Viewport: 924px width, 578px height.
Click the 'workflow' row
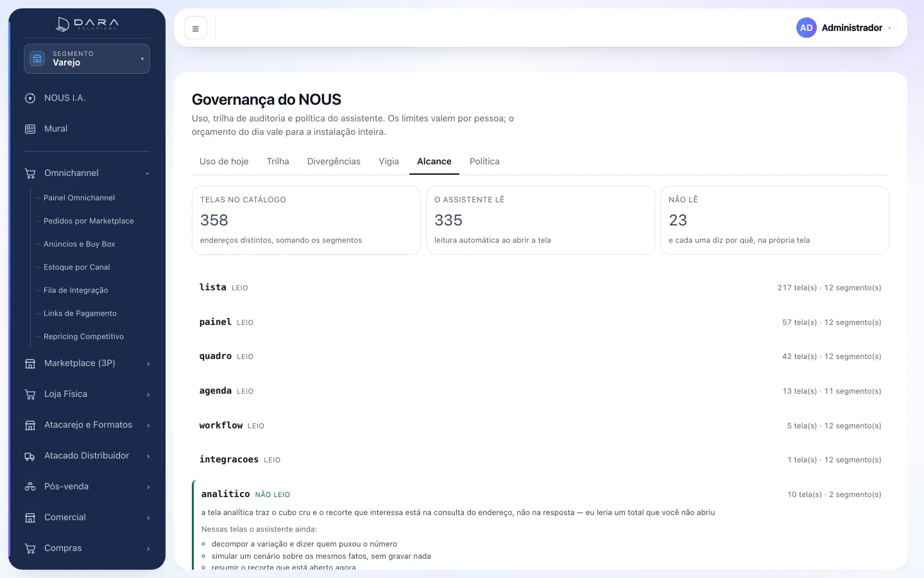click(540, 426)
